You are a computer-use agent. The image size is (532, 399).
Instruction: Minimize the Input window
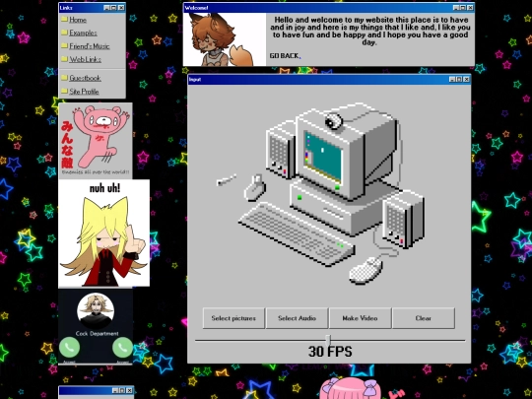452,79
